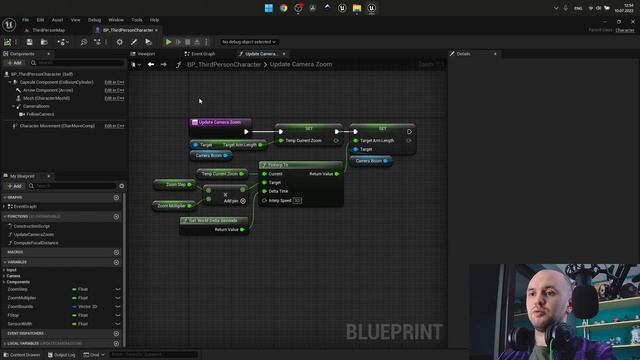640x360 pixels.
Task: Expand the EventGraph tree item
Action: [x=4, y=207]
